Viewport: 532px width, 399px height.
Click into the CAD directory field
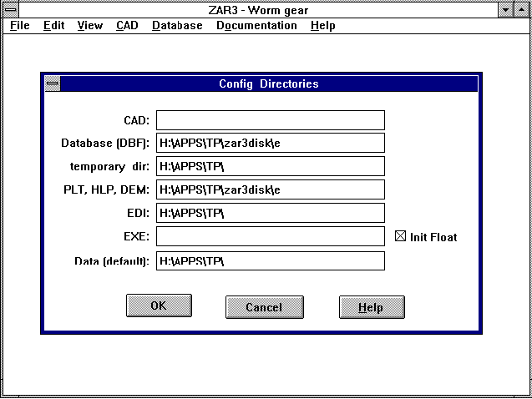270,120
